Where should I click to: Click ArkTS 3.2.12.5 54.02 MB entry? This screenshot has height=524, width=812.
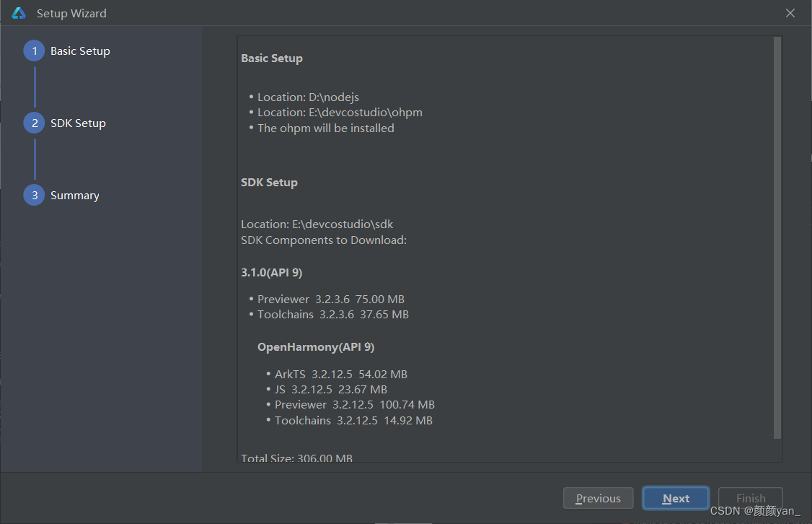point(341,374)
